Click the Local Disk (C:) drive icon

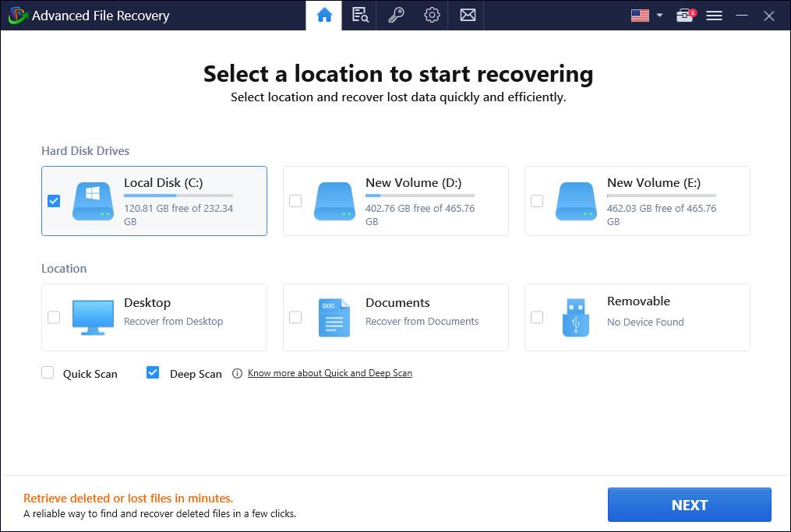click(93, 201)
